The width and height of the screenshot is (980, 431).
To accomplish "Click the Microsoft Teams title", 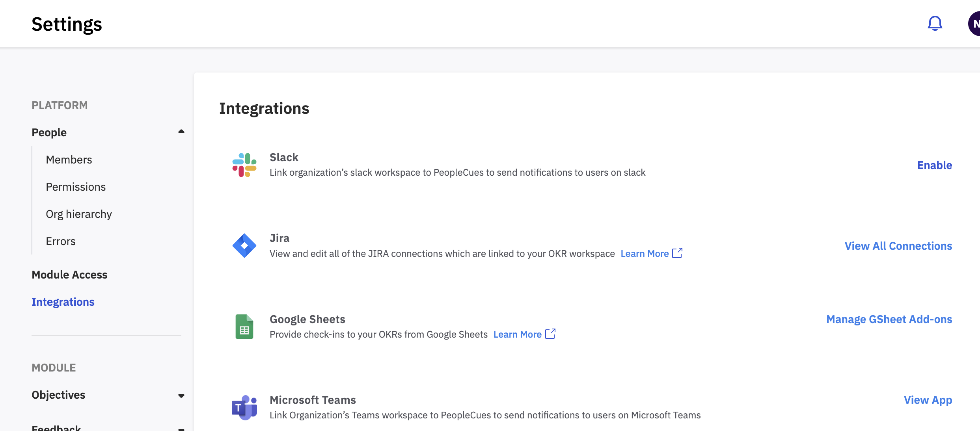I will click(x=313, y=400).
